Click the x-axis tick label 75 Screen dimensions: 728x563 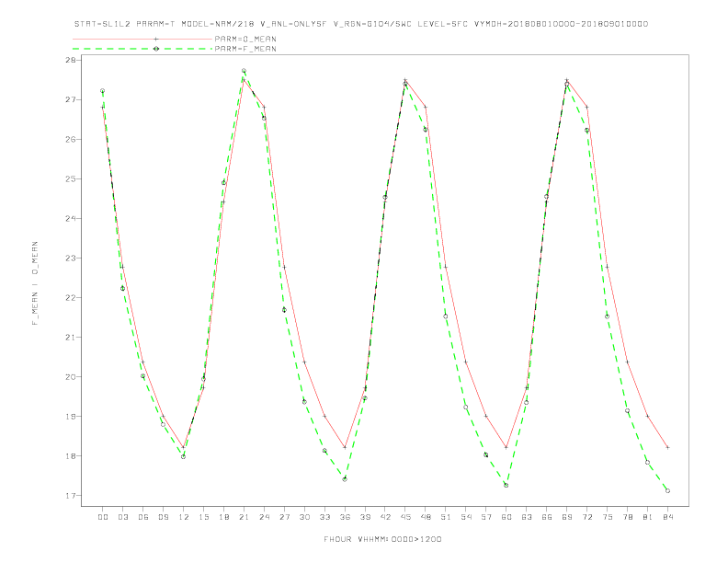click(x=608, y=517)
